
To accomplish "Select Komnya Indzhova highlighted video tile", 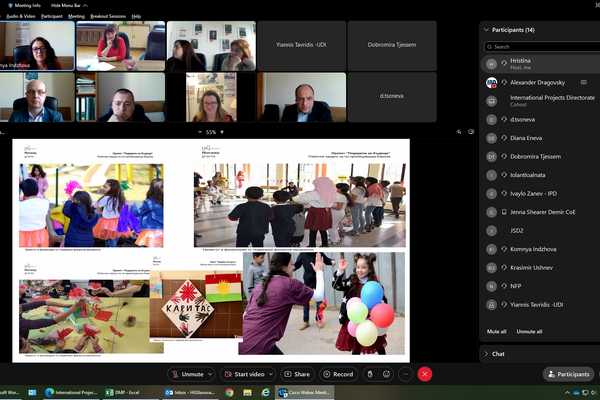I will click(37, 46).
